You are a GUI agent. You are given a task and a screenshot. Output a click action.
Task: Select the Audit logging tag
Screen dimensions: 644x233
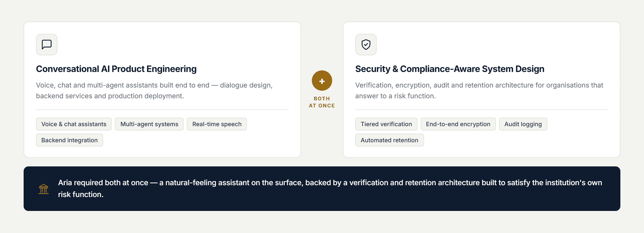pyautogui.click(x=523, y=124)
